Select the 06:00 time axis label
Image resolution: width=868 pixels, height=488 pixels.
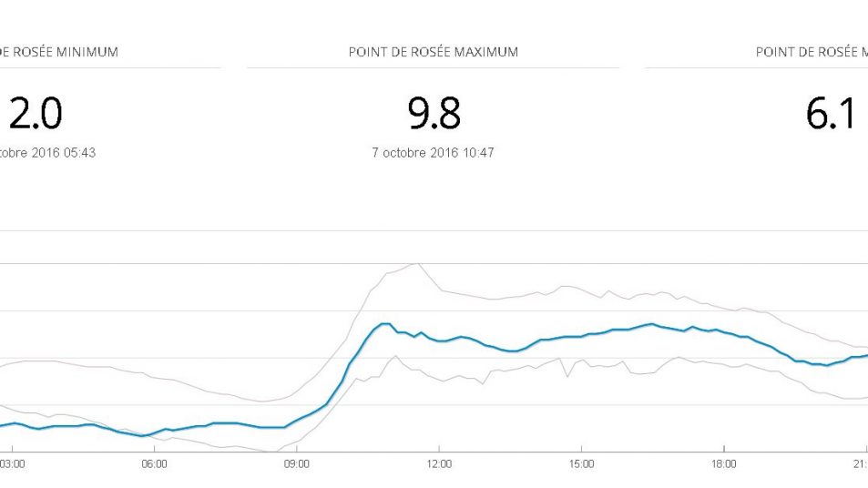(x=154, y=463)
